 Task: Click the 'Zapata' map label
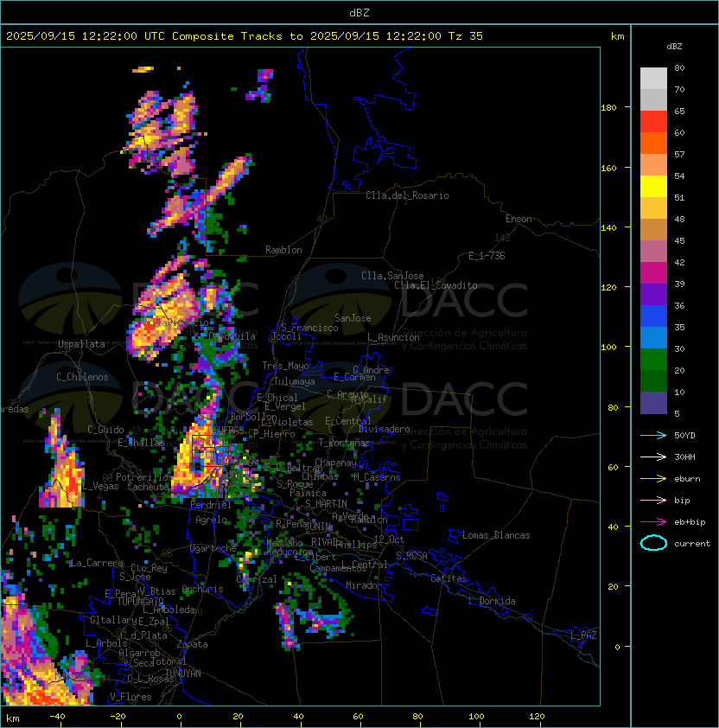(x=192, y=644)
